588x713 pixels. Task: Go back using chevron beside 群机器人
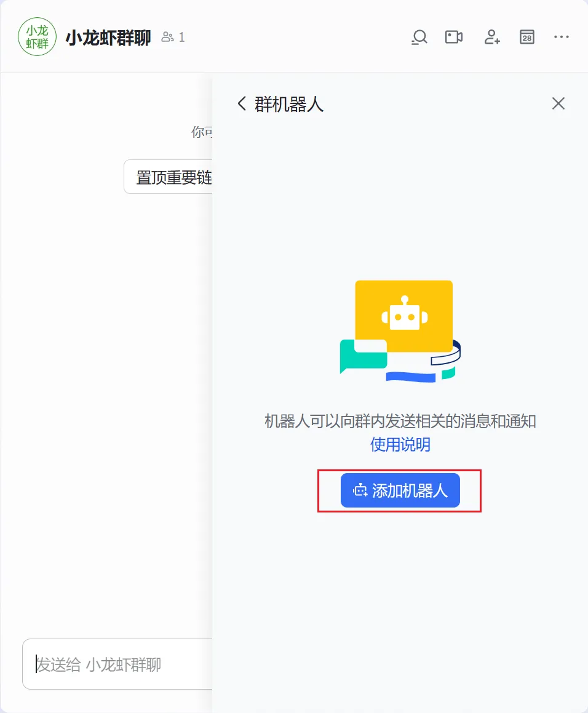pos(242,104)
